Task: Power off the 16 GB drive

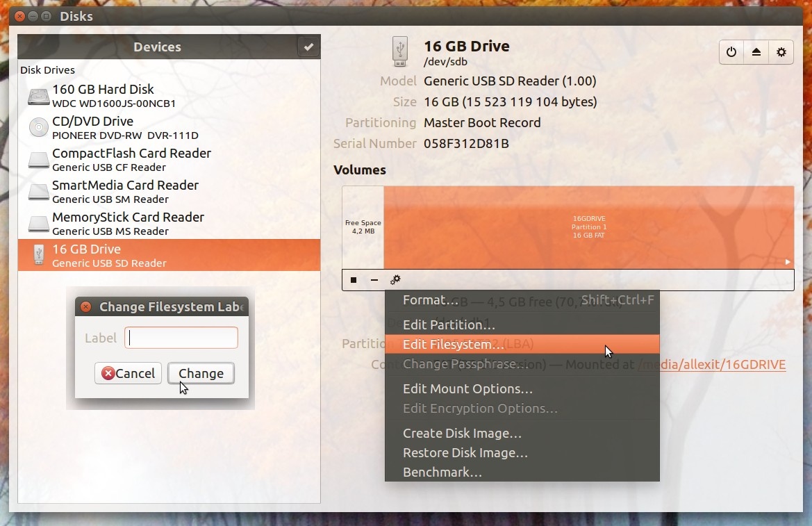Action: click(731, 52)
